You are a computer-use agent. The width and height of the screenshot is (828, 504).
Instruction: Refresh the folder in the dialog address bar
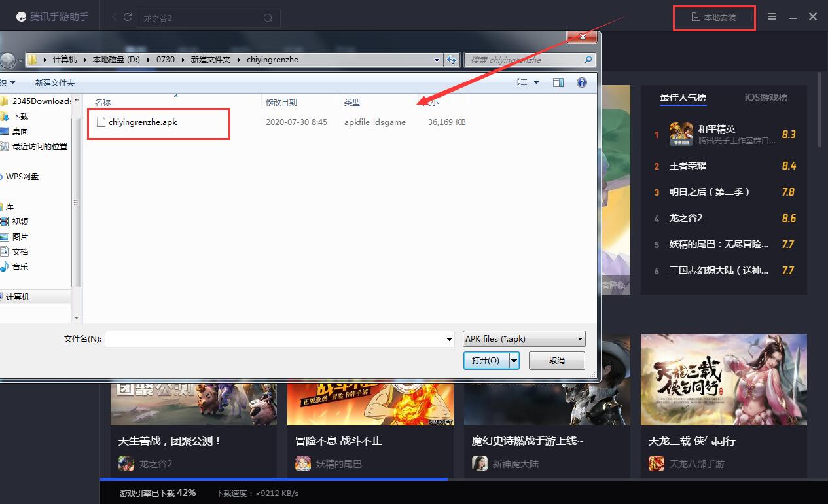(452, 60)
